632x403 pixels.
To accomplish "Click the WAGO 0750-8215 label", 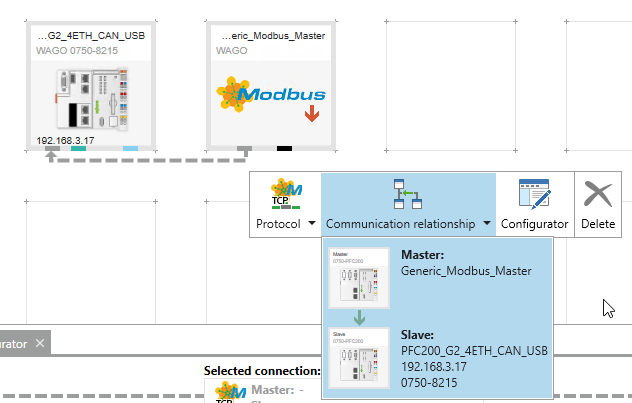I will 77,51.
